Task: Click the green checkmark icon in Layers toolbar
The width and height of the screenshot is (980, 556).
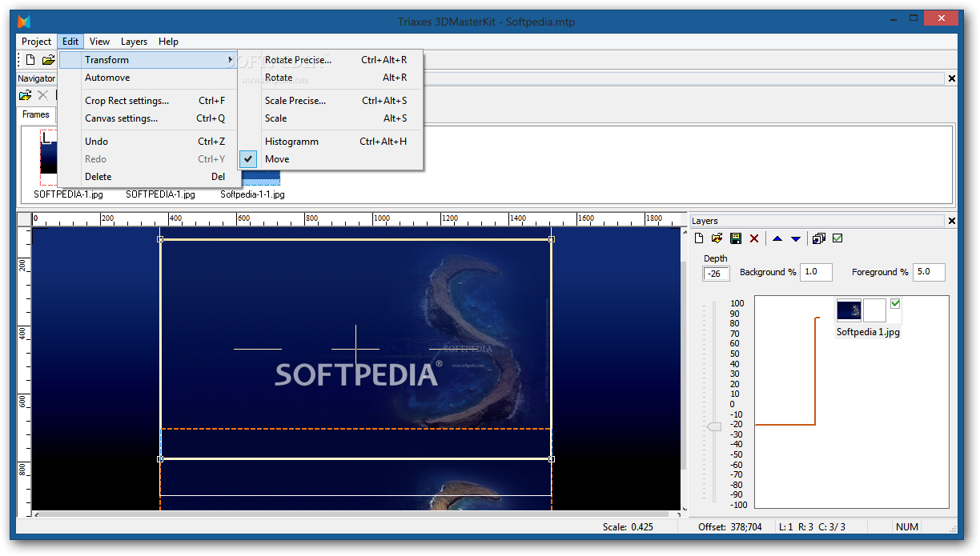Action: 837,238
